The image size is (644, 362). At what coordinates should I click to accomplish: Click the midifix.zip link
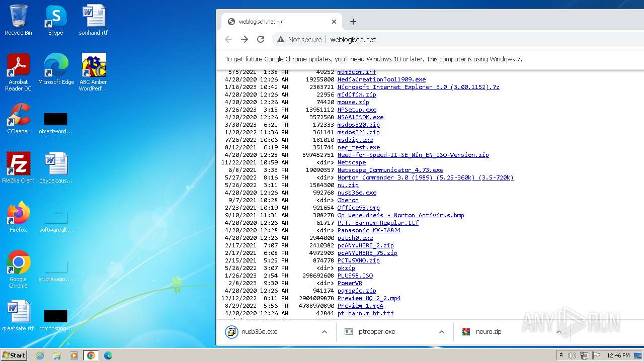click(x=357, y=95)
